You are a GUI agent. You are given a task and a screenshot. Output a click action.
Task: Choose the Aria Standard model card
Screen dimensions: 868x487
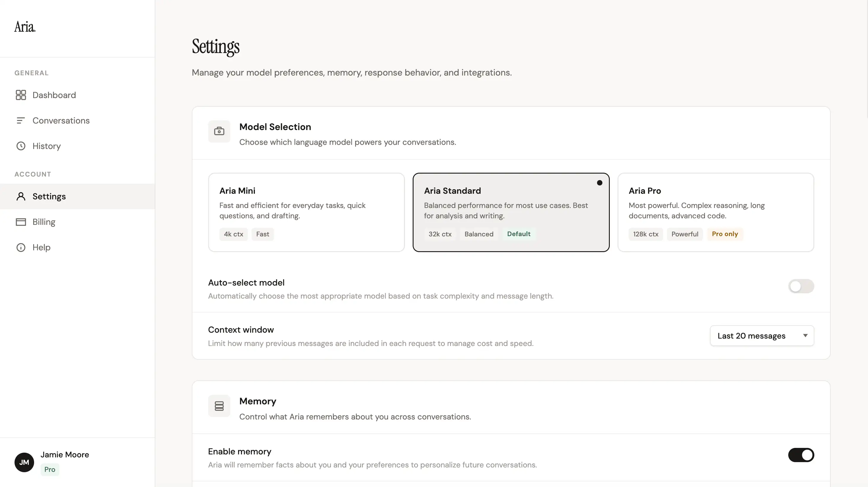[x=511, y=212]
